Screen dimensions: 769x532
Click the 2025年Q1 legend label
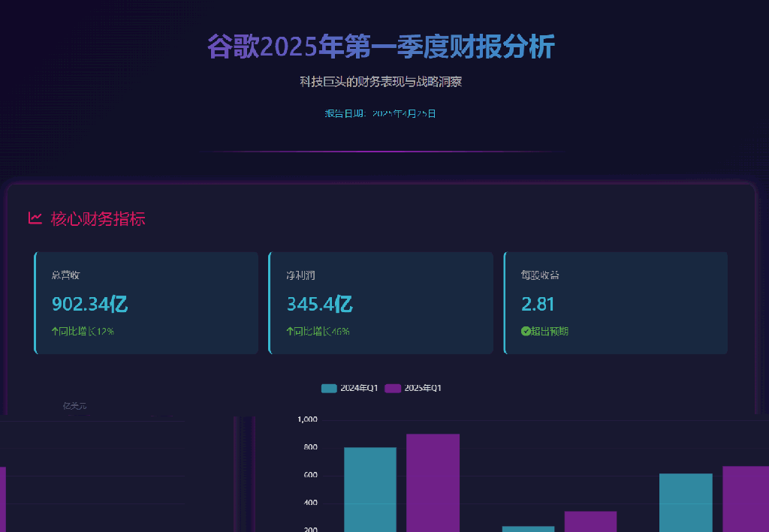pos(423,388)
